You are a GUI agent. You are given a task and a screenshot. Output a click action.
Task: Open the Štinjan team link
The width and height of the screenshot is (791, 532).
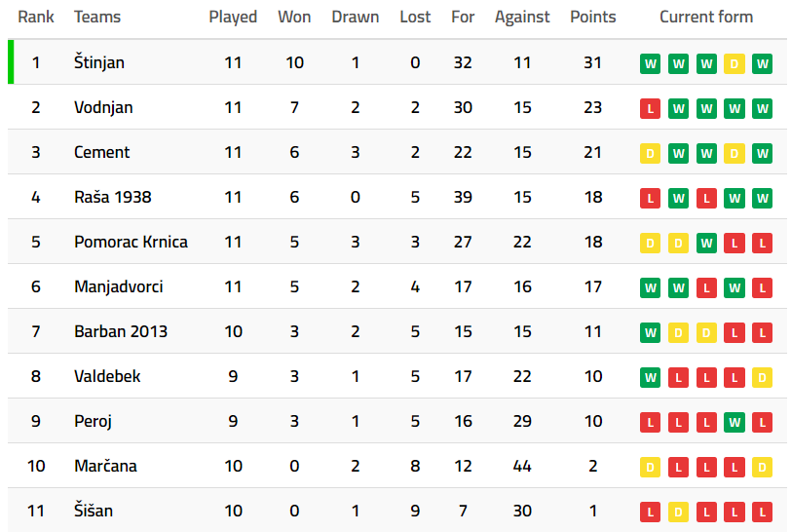pos(99,62)
